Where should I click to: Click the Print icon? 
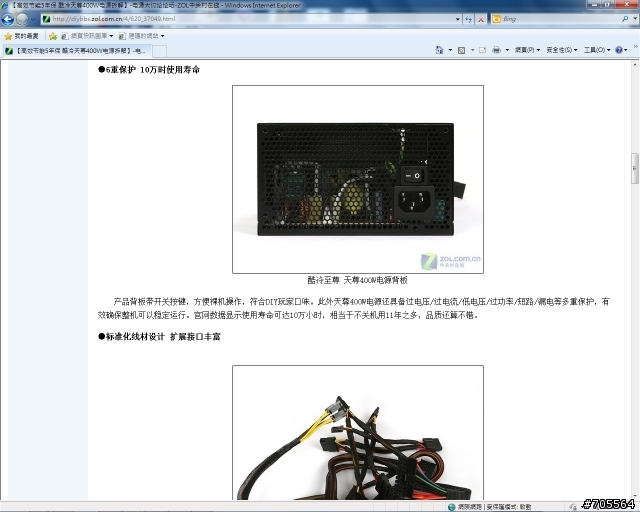[496, 50]
